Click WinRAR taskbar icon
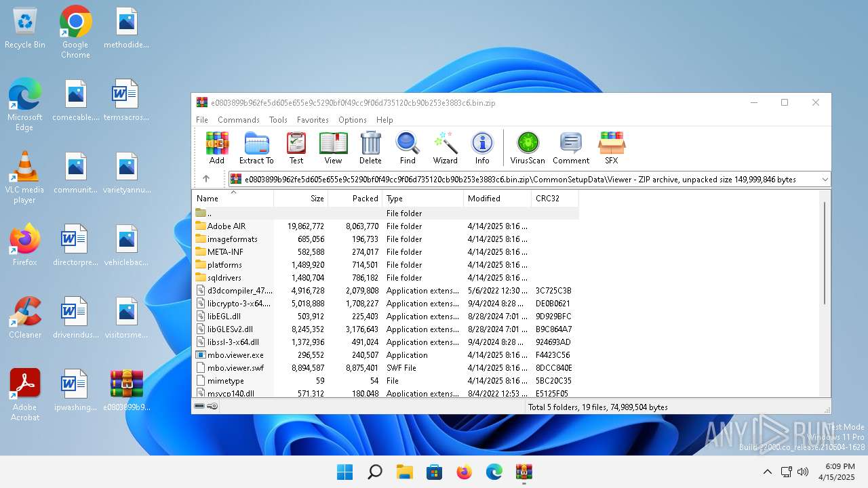868x488 pixels. [524, 472]
